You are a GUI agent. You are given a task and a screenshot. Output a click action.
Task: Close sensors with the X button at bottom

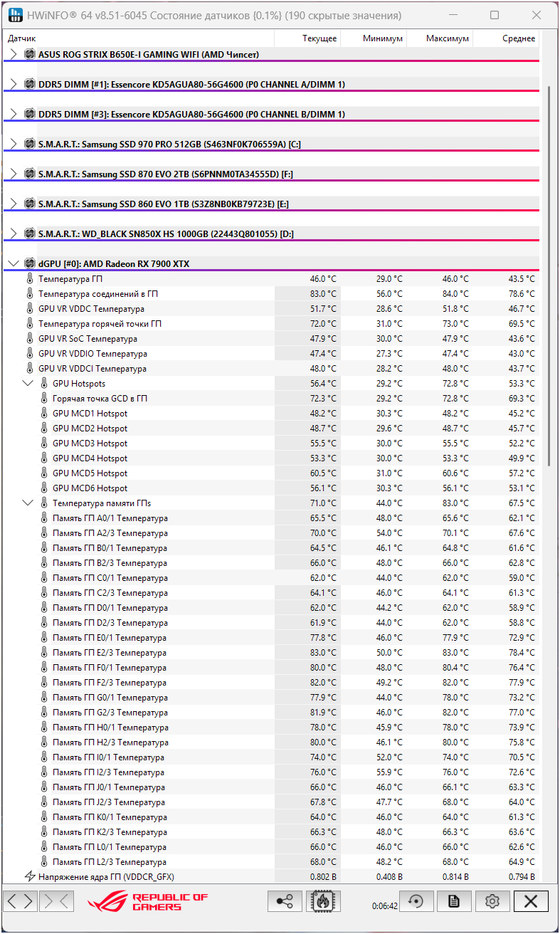pyautogui.click(x=531, y=901)
